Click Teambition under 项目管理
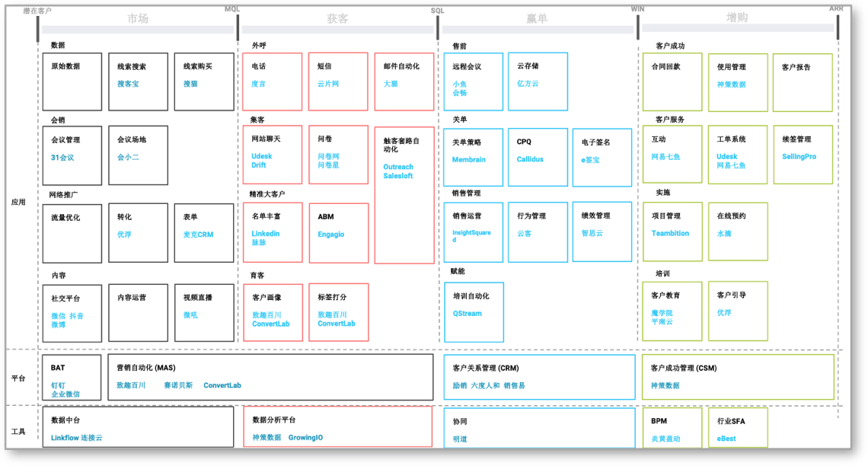 click(x=670, y=234)
